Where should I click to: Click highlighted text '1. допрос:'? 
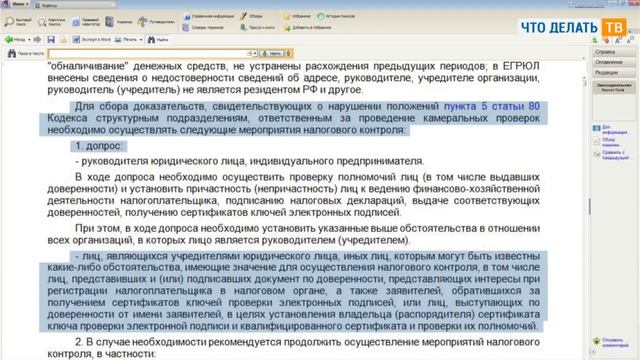tap(98, 146)
